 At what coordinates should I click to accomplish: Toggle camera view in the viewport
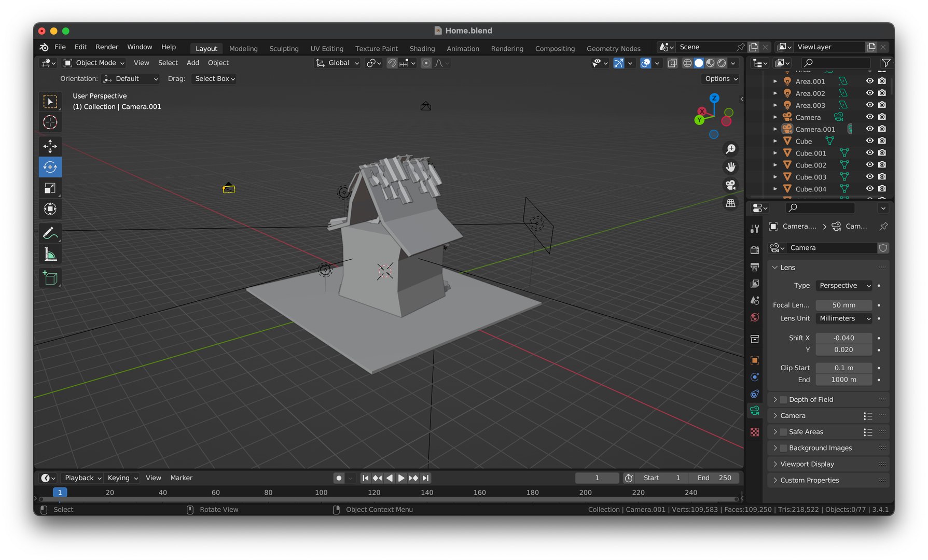pos(730,185)
